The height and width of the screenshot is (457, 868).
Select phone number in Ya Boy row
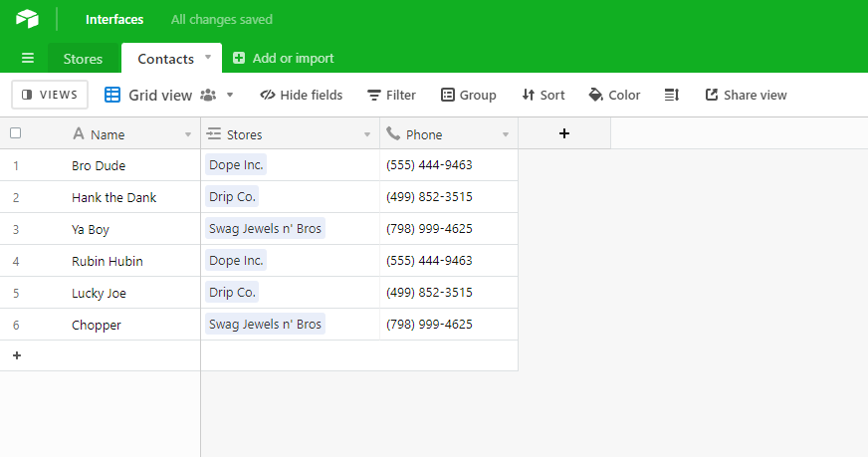(x=430, y=228)
